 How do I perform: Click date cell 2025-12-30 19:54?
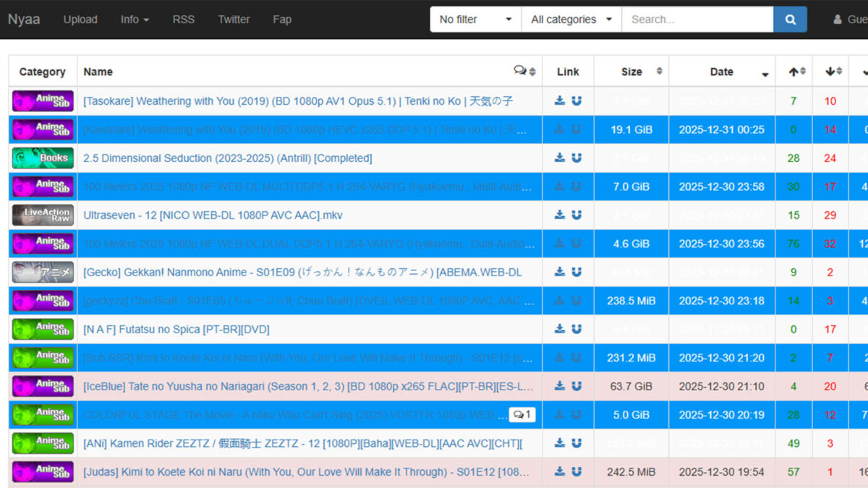coord(722,471)
